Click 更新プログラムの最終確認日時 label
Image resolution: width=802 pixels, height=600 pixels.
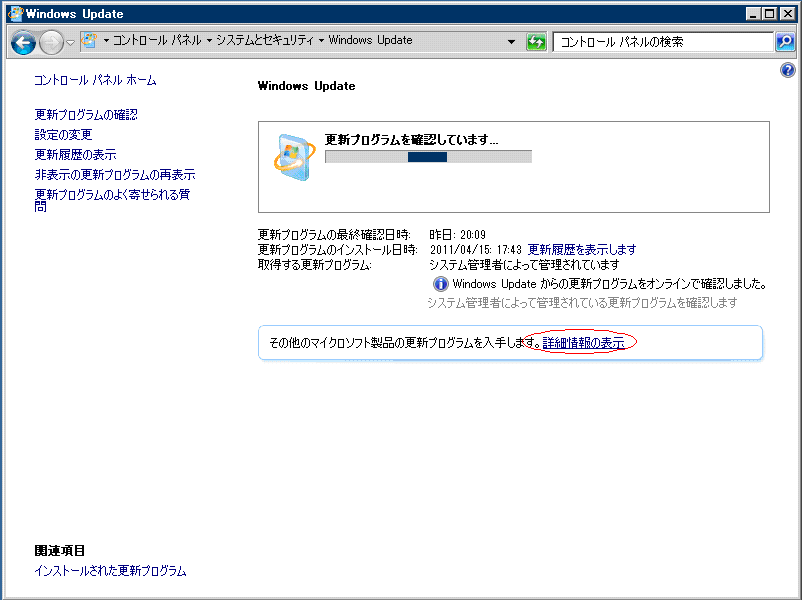(334, 235)
